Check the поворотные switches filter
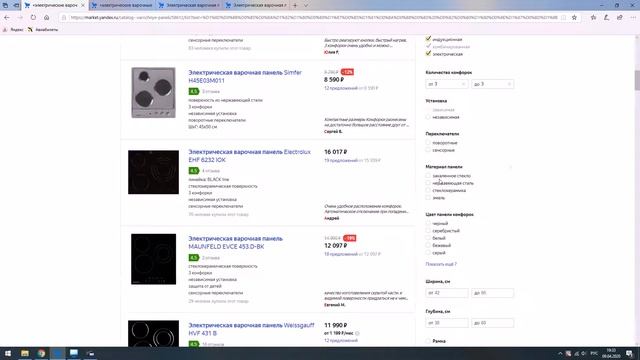The image size is (640, 360). 428,143
